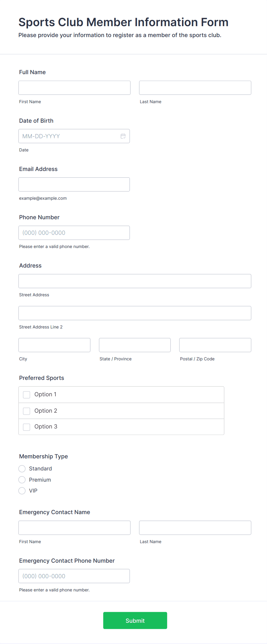This screenshot has height=644, width=267.
Task: Select Emergency Contact first name field
Action: [74, 528]
